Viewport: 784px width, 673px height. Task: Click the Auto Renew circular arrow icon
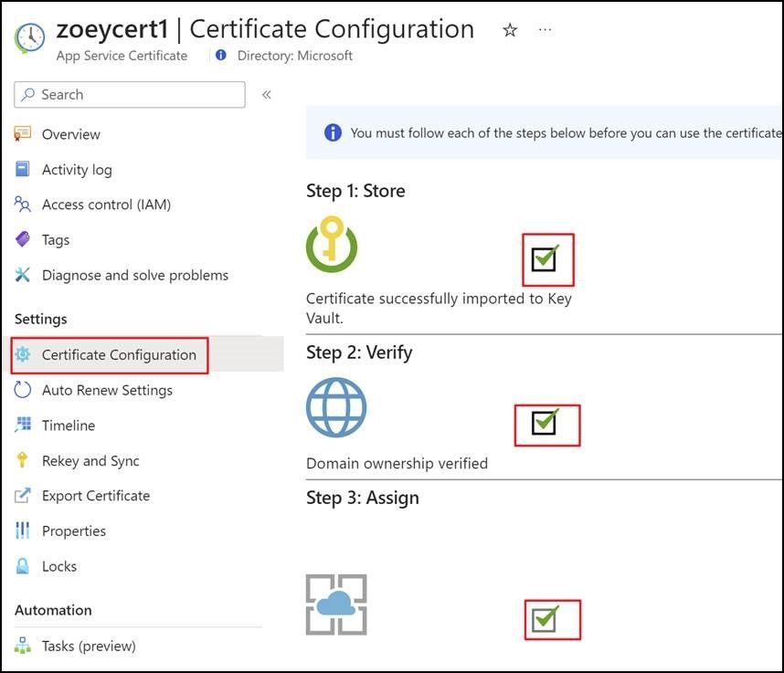point(23,390)
